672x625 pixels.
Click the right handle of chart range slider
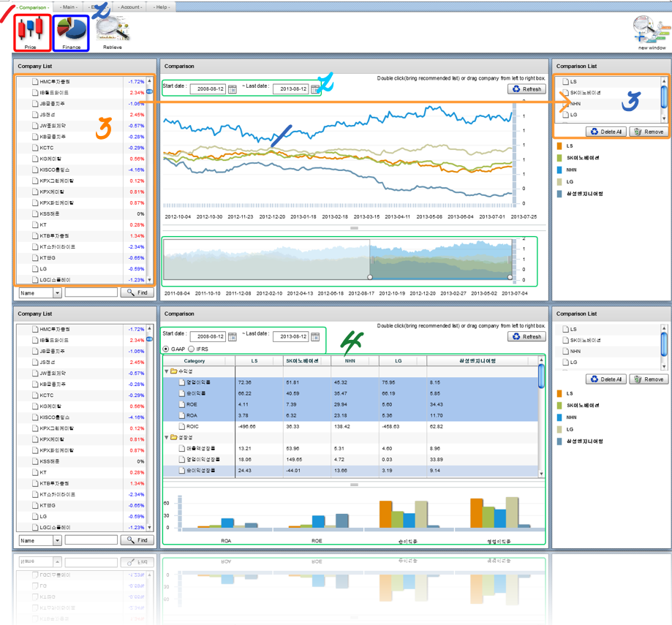[x=510, y=277]
